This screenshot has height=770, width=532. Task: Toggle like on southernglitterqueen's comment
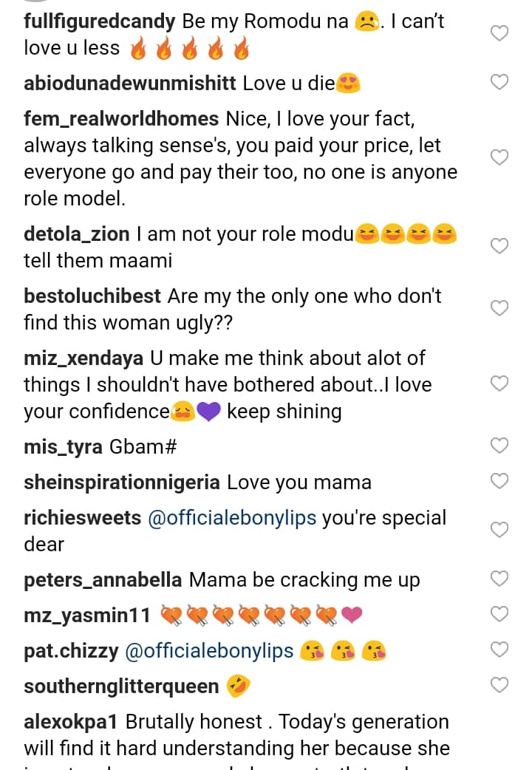[500, 685]
